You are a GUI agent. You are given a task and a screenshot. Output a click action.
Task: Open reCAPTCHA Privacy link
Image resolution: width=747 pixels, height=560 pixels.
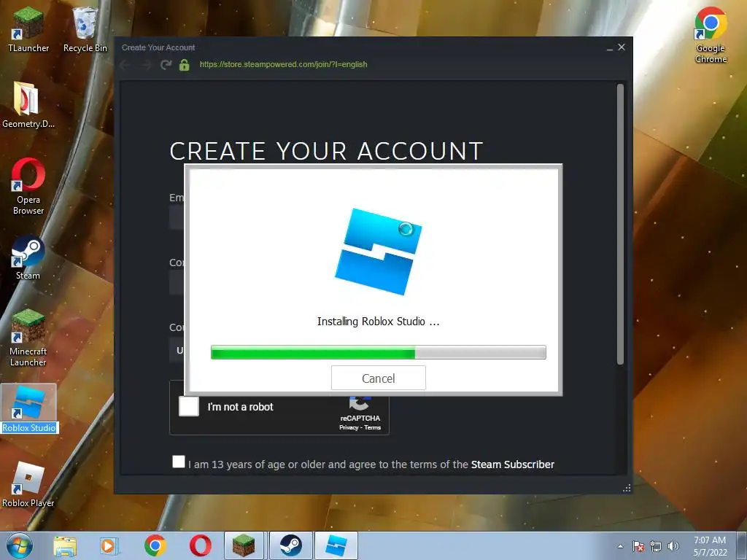tap(349, 427)
